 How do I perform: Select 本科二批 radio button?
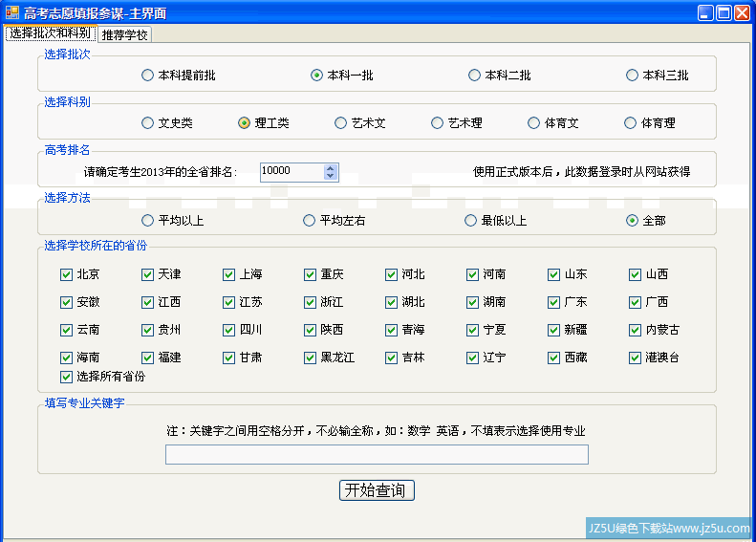(x=474, y=76)
